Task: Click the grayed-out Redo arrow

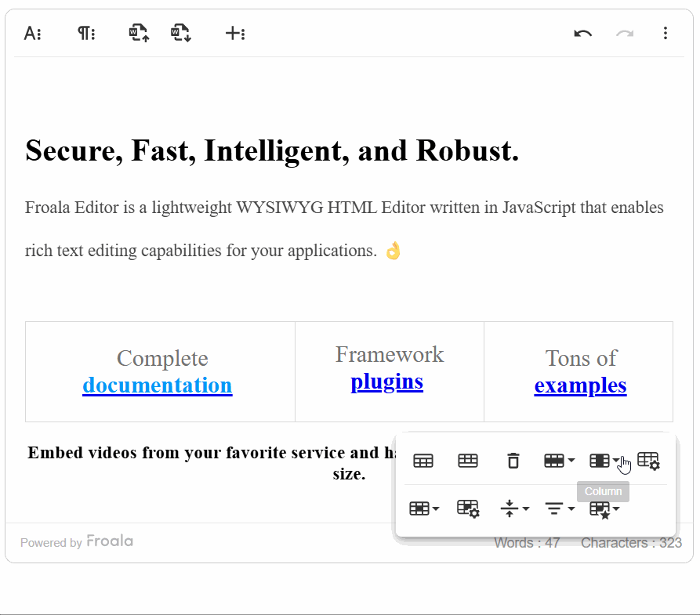Action: (625, 34)
